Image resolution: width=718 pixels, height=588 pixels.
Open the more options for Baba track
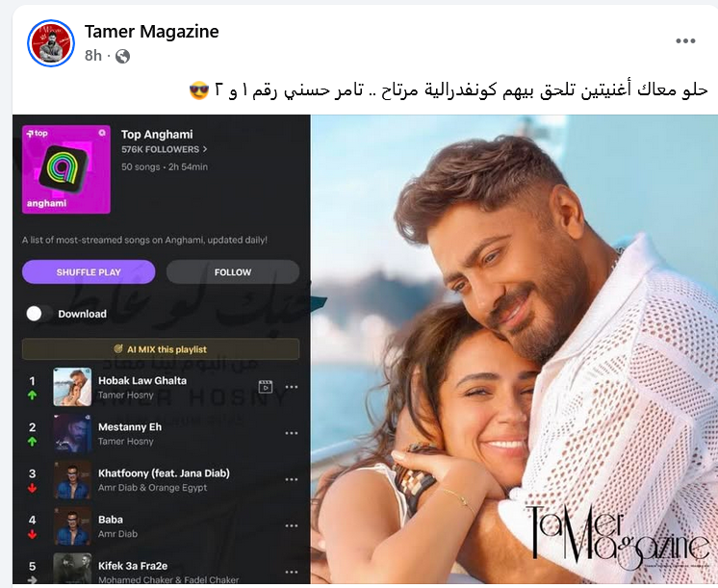click(292, 525)
